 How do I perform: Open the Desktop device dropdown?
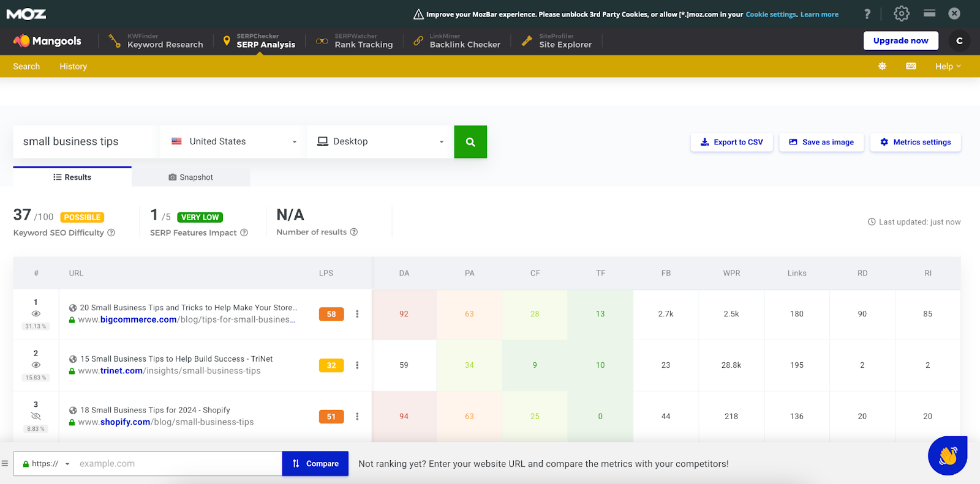pos(380,141)
